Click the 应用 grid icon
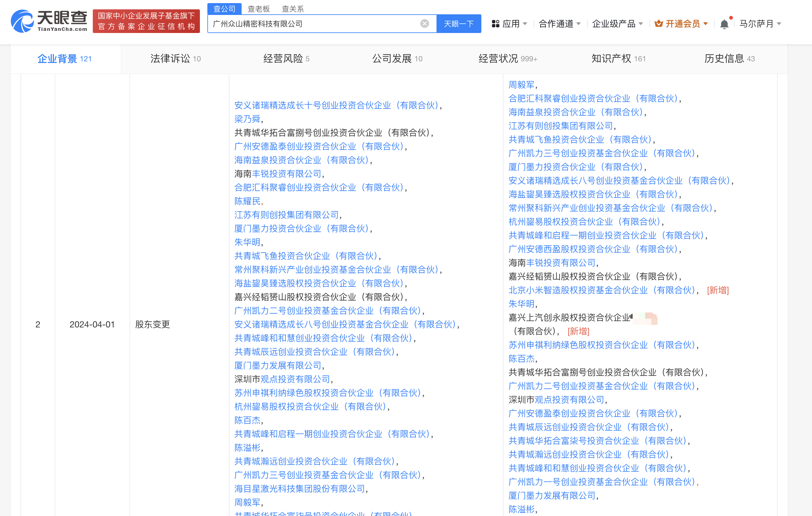 point(495,24)
